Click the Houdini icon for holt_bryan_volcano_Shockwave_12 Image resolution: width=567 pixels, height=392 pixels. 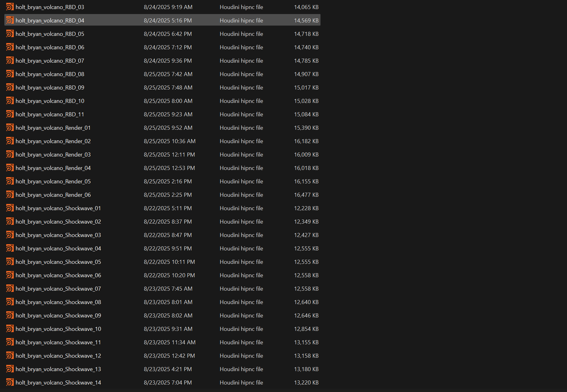pyautogui.click(x=10, y=356)
